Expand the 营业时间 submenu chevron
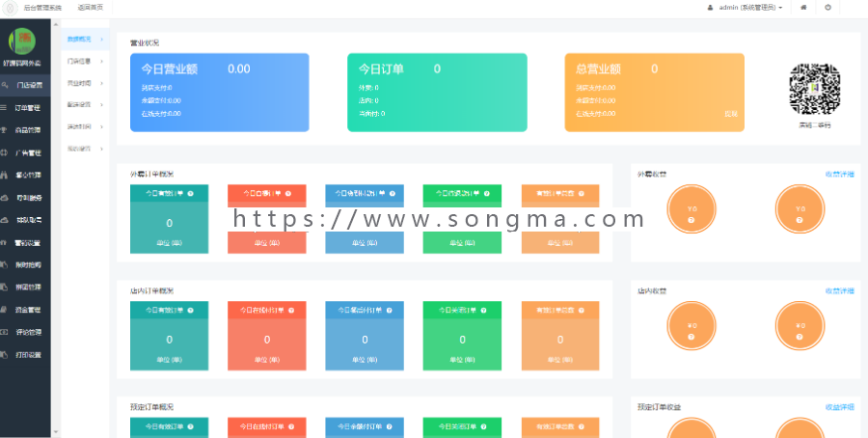This screenshot has height=438, width=868. point(102,84)
